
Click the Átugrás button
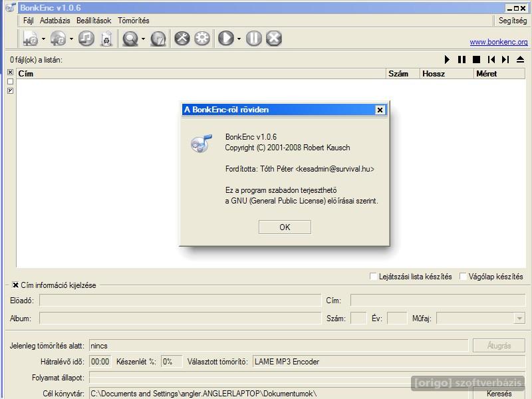(x=499, y=346)
